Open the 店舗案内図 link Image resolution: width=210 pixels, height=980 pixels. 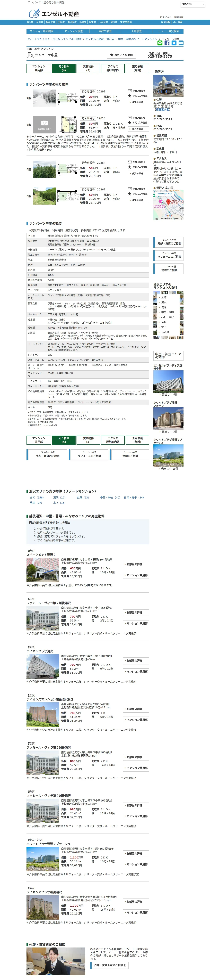click(x=163, y=110)
